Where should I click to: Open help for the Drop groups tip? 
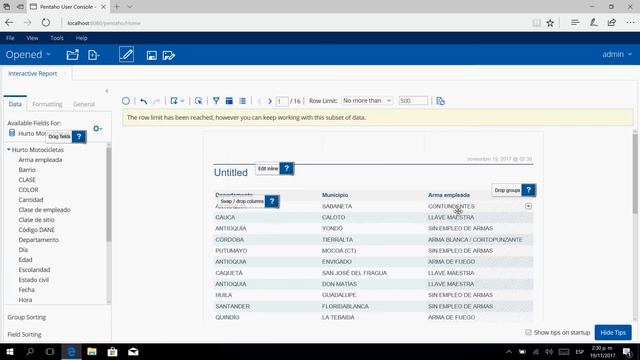(x=529, y=190)
